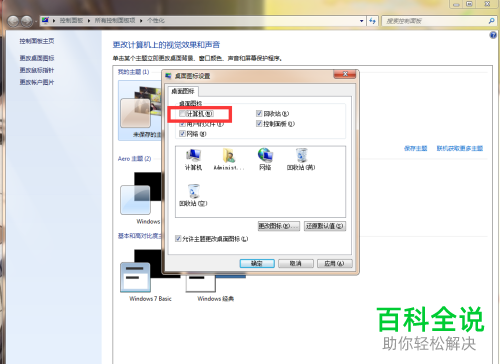The width and height of the screenshot is (500, 364).
Task: Open the address bar history dropdown
Action: pyautogui.click(x=362, y=21)
